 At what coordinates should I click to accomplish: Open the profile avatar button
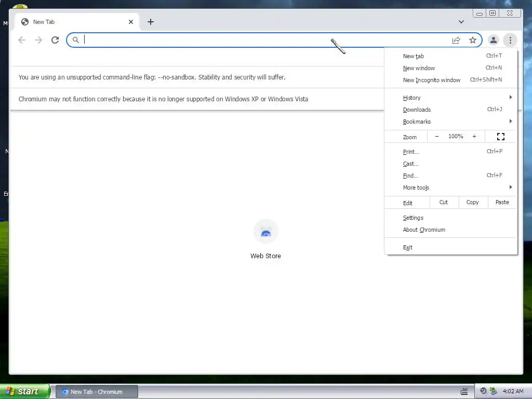[x=494, y=40]
